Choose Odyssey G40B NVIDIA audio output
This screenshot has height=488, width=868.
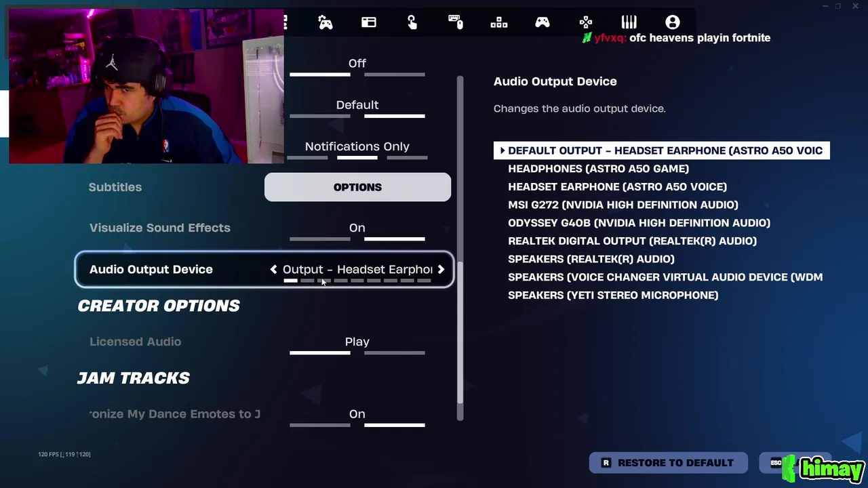click(639, 223)
